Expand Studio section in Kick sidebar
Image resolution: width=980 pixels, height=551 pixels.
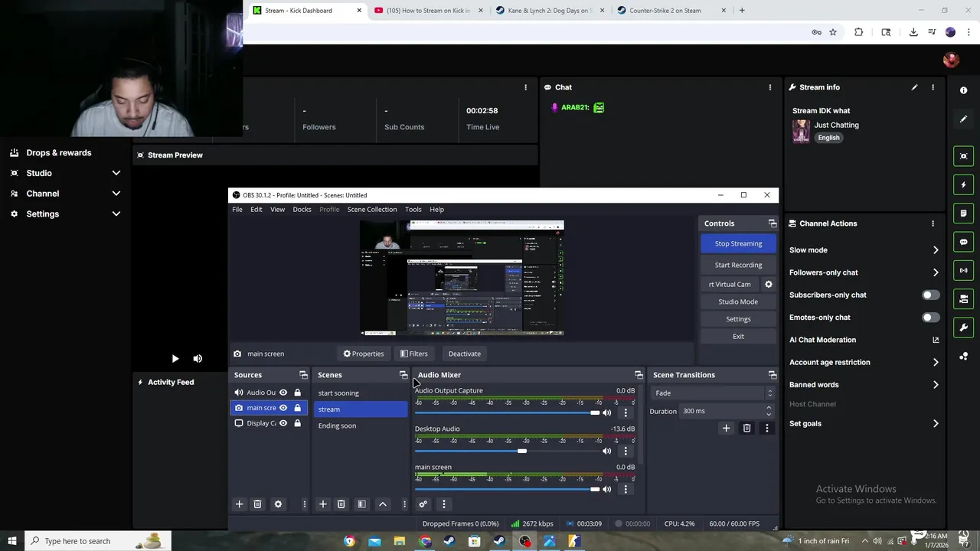[116, 173]
